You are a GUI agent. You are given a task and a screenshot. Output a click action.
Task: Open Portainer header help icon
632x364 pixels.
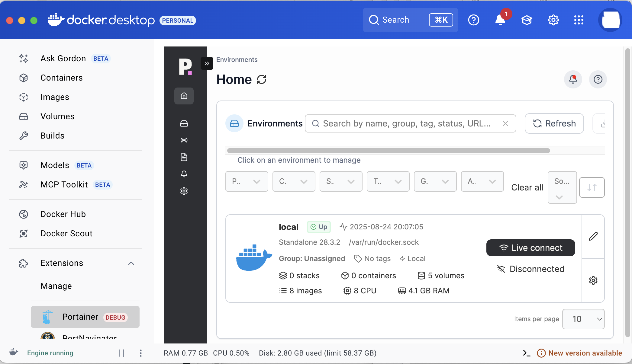(598, 79)
